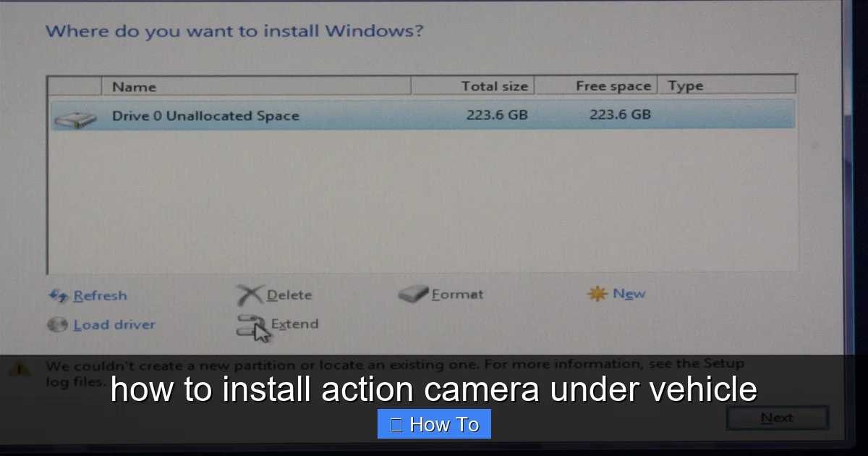This screenshot has width=868, height=456.
Task: Click the blue How To tag button
Action: coord(434,424)
